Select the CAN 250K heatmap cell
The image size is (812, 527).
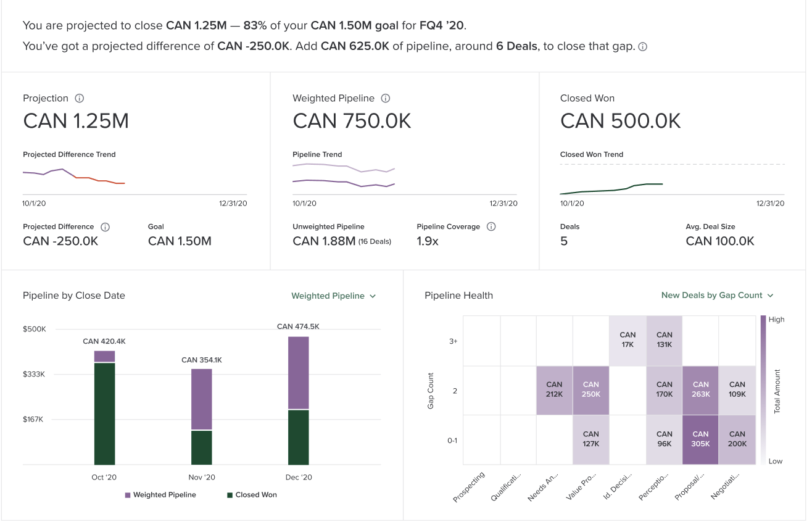pyautogui.click(x=591, y=390)
